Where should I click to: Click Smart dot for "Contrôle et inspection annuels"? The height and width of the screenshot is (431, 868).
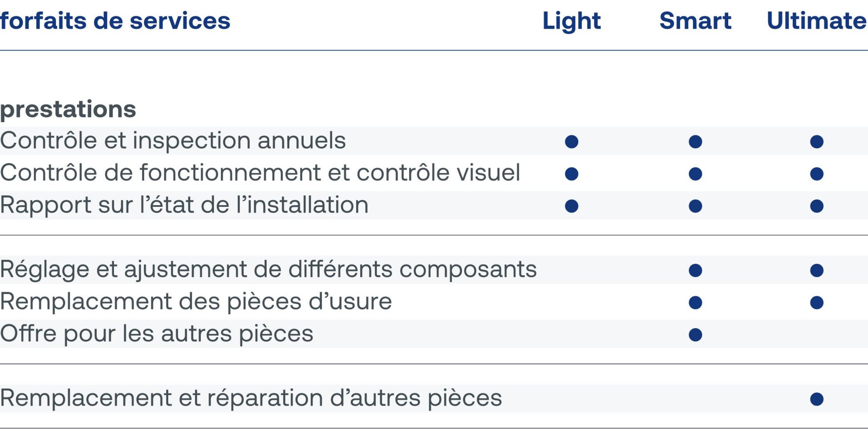pos(695,142)
